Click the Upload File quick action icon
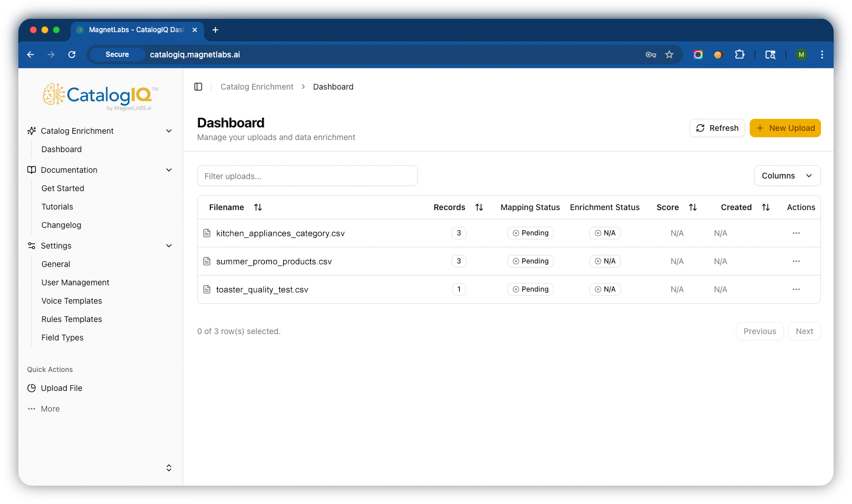The width and height of the screenshot is (852, 504). pyautogui.click(x=32, y=388)
